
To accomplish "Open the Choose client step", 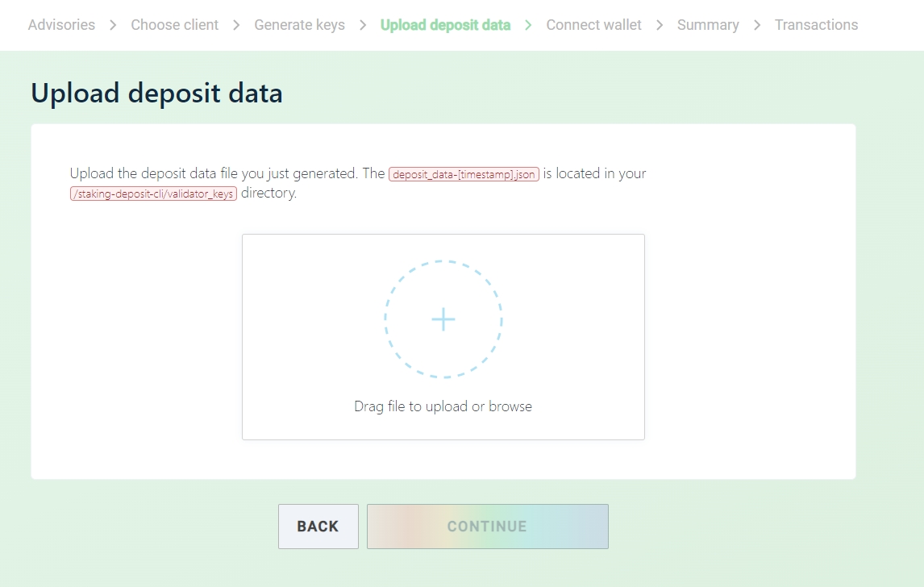I will pyautogui.click(x=174, y=25).
